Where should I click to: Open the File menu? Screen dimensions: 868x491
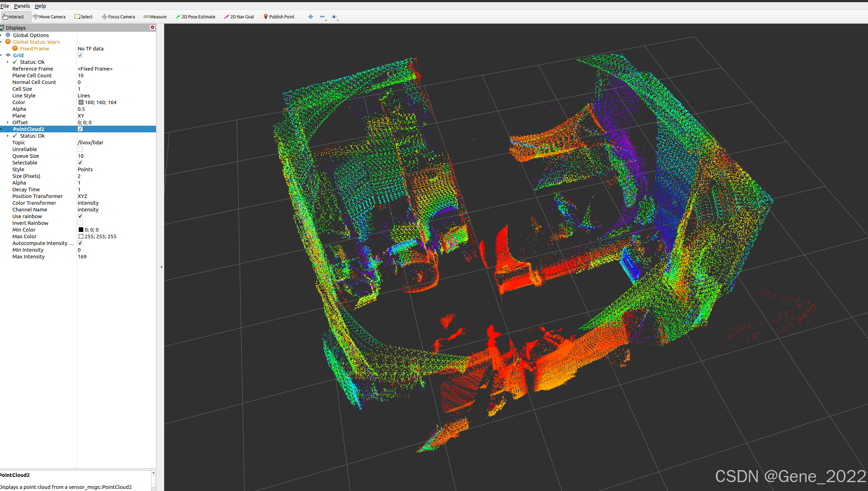point(5,6)
